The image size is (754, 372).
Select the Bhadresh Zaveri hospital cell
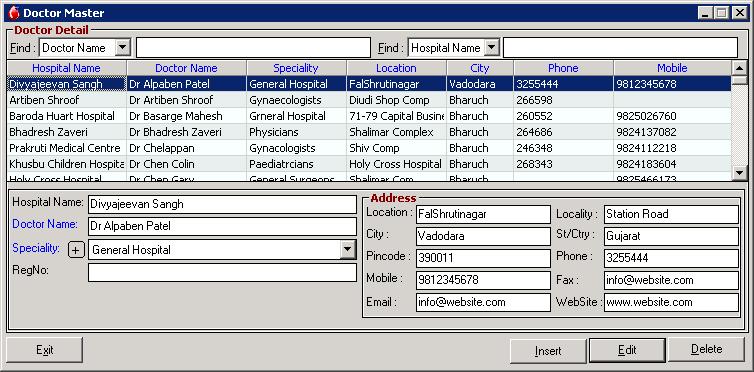click(66, 132)
